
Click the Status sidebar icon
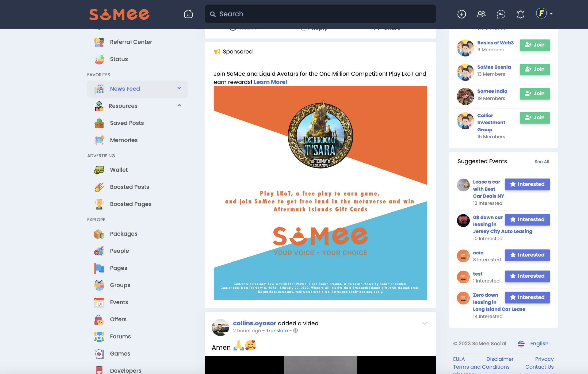99,59
